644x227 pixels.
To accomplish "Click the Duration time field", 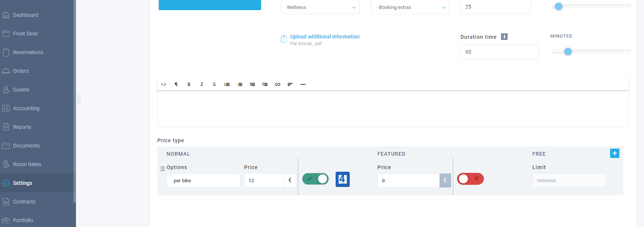I will point(500,52).
